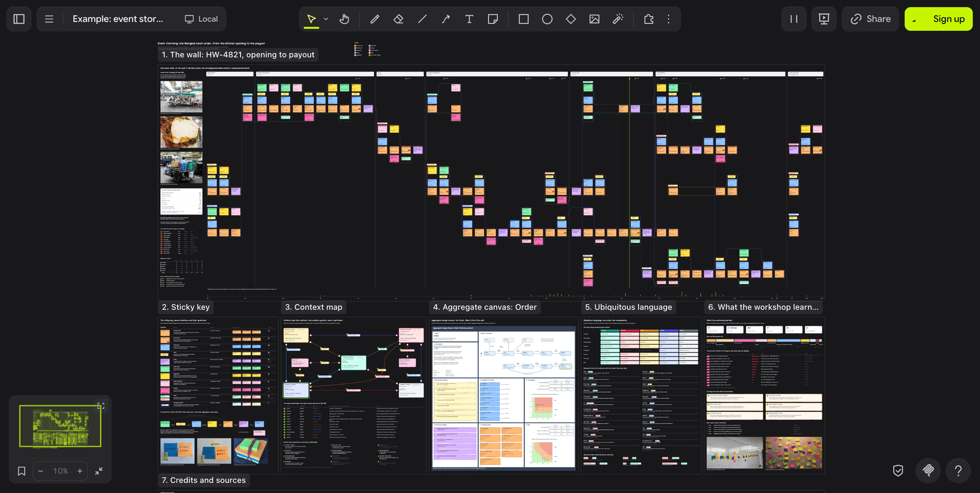Image resolution: width=980 pixels, height=493 pixels.
Task: Open the Local storage menu
Action: coord(201,19)
